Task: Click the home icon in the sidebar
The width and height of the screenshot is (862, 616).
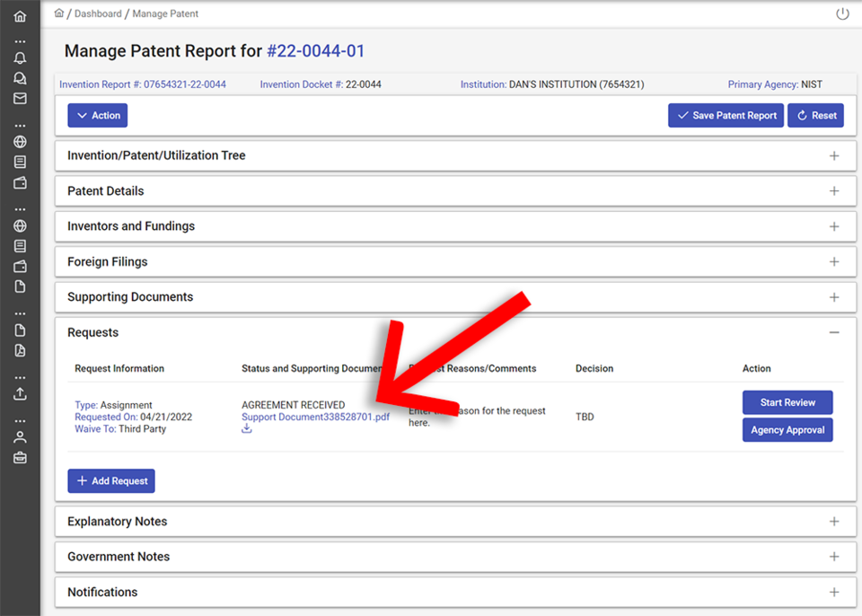Action: [x=20, y=15]
